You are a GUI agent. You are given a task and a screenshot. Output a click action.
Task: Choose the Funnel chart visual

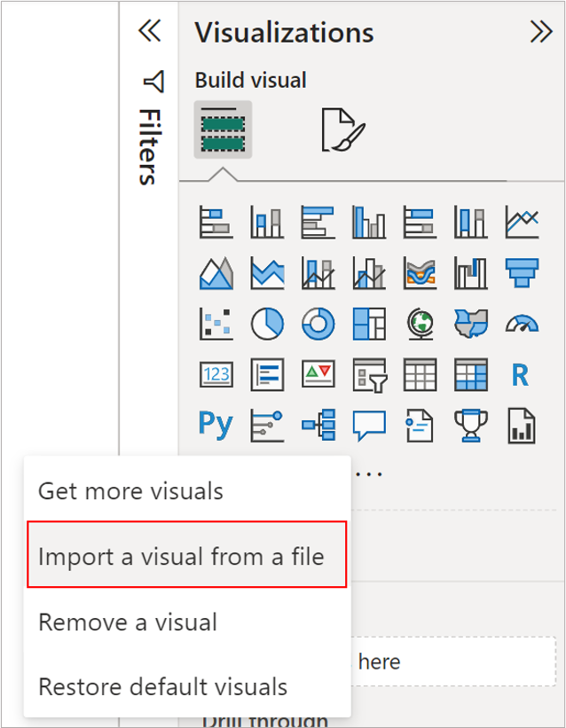[x=521, y=272]
